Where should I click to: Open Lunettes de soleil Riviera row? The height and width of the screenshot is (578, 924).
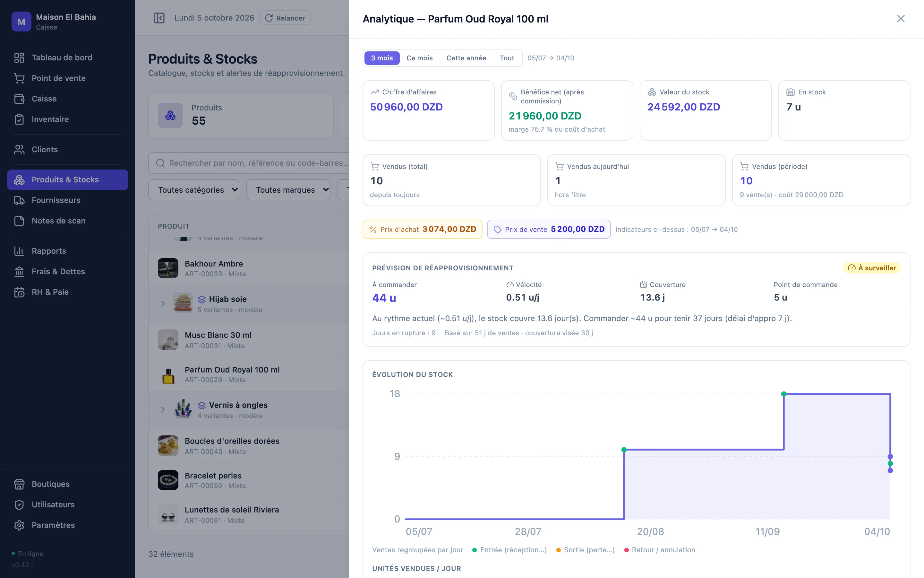249,514
